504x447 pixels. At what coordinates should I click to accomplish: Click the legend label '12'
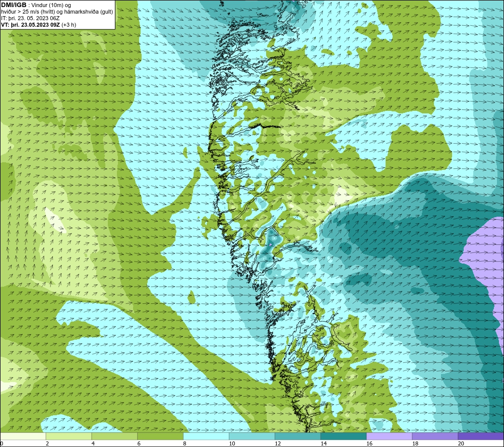[x=278, y=443]
